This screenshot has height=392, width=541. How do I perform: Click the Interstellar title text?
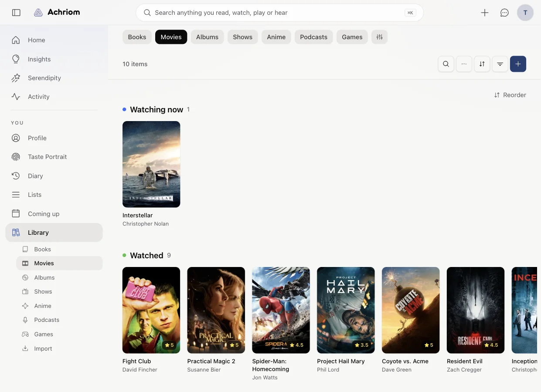click(137, 215)
